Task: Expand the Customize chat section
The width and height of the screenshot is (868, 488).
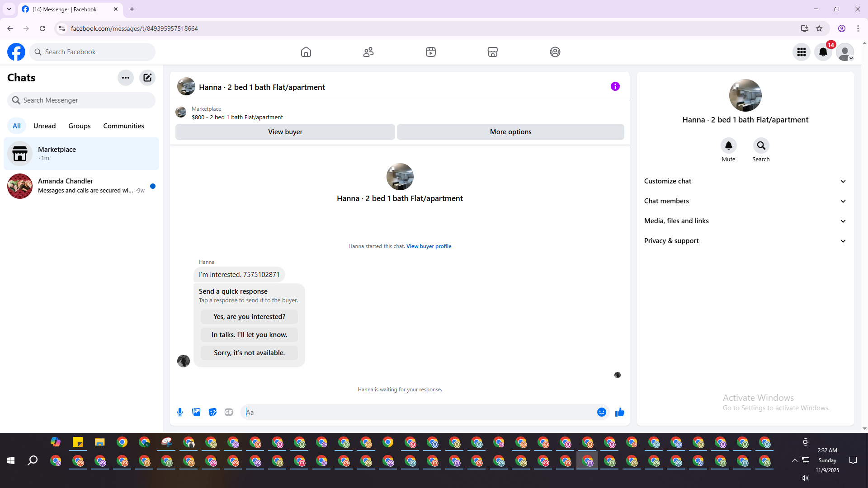Action: (745, 181)
